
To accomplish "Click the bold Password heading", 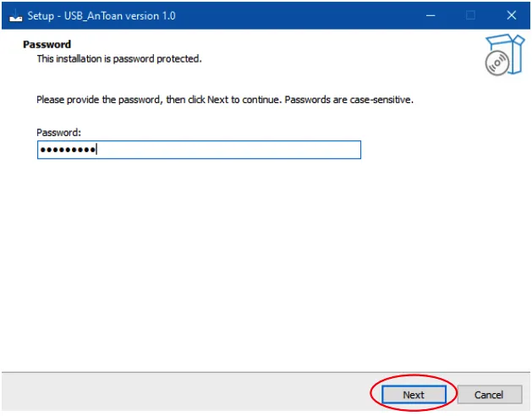I will (47, 44).
